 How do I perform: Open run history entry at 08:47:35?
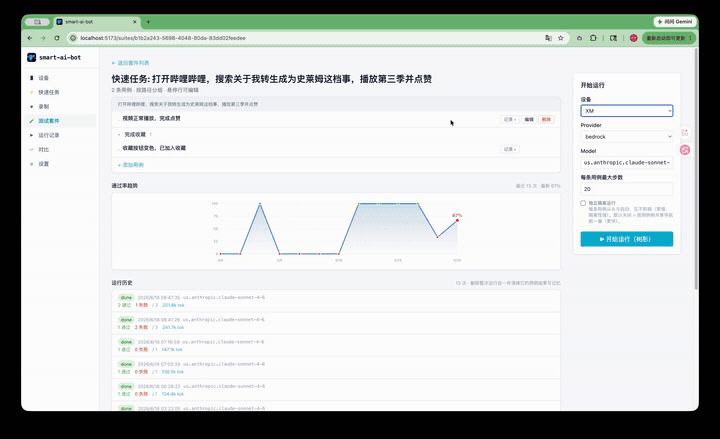[336, 301]
